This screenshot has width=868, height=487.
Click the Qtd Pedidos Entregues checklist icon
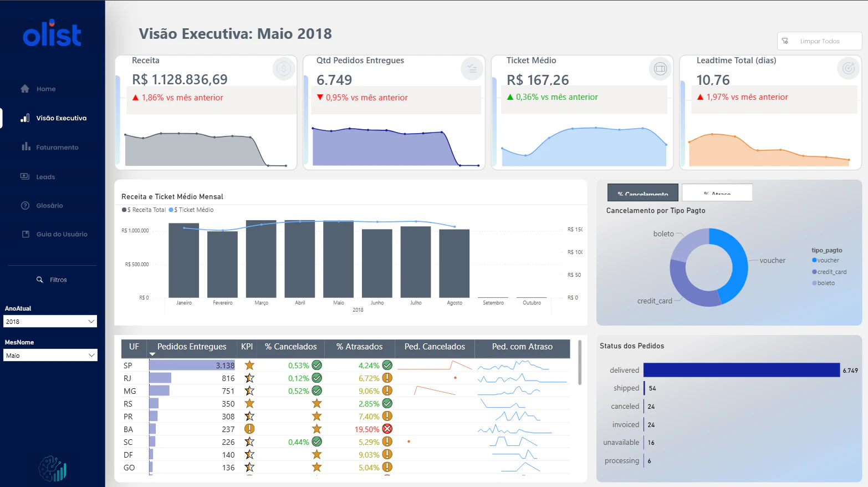click(472, 69)
